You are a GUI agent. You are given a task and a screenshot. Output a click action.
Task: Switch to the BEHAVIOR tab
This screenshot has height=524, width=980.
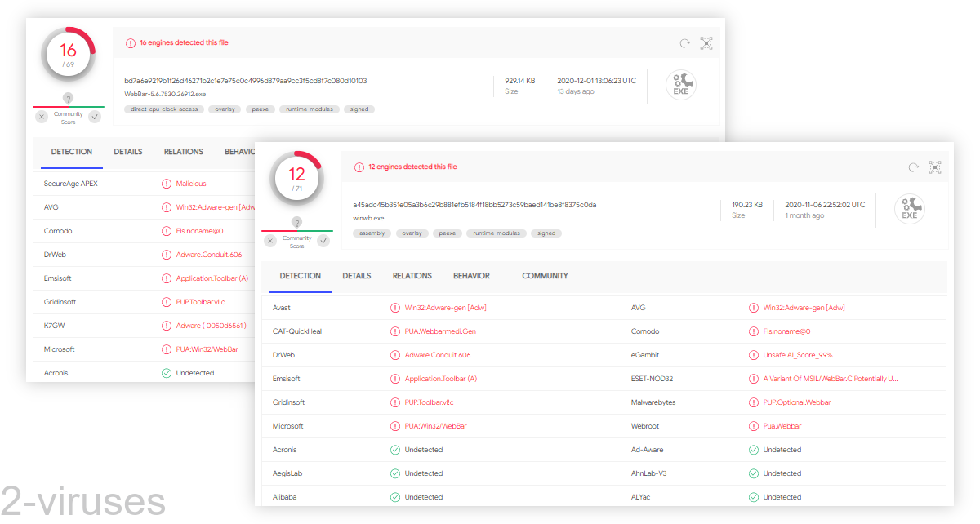tap(471, 276)
